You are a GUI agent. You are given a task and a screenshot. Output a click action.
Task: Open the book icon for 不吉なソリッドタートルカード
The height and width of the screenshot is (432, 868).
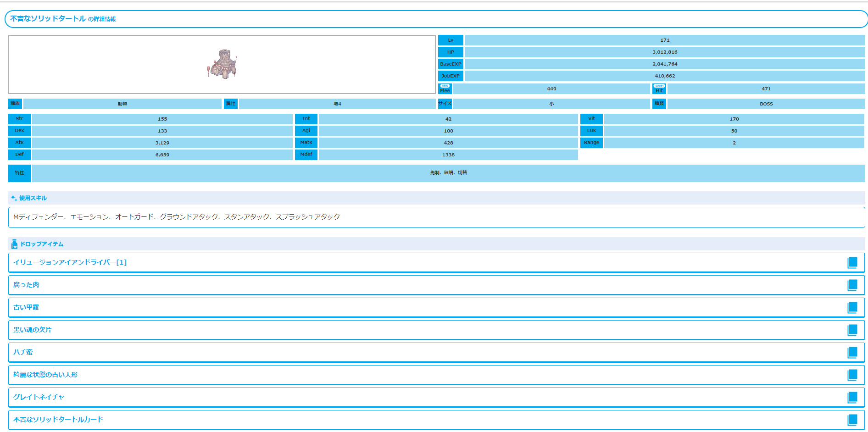852,420
